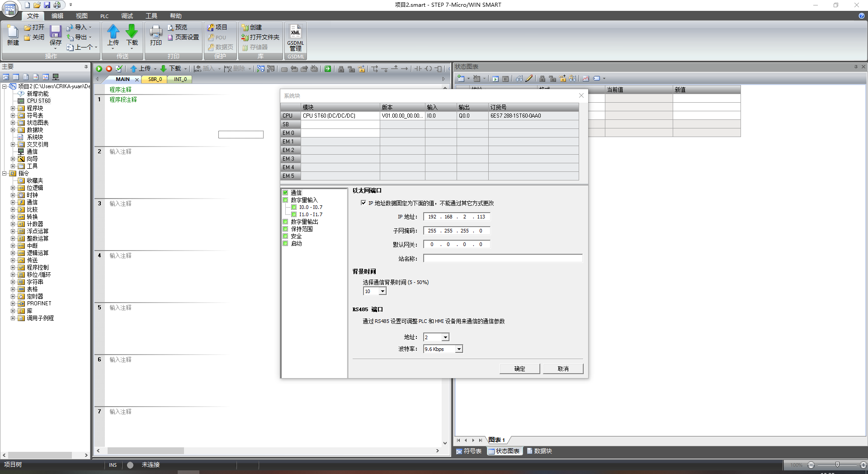Viewport: 868px width, 474px height.
Task: Open the GSDML management XML icon
Action: 295,32
